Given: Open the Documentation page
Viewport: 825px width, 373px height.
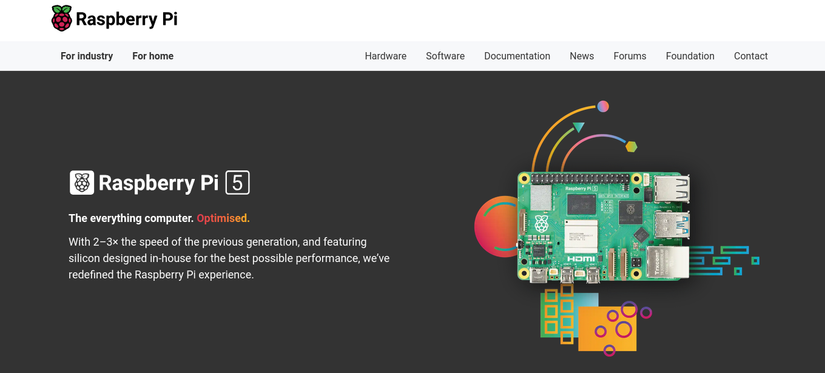Looking at the screenshot, I should pyautogui.click(x=517, y=56).
